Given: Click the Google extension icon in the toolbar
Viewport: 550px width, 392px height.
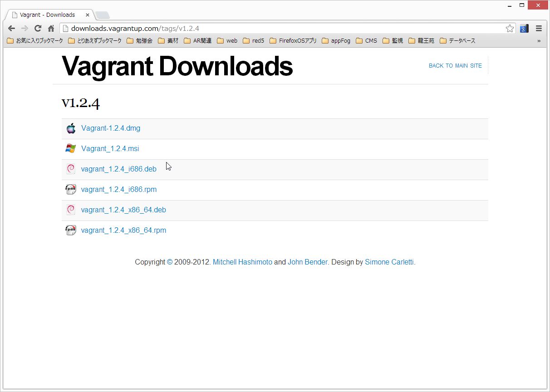Looking at the screenshot, I should [524, 29].
